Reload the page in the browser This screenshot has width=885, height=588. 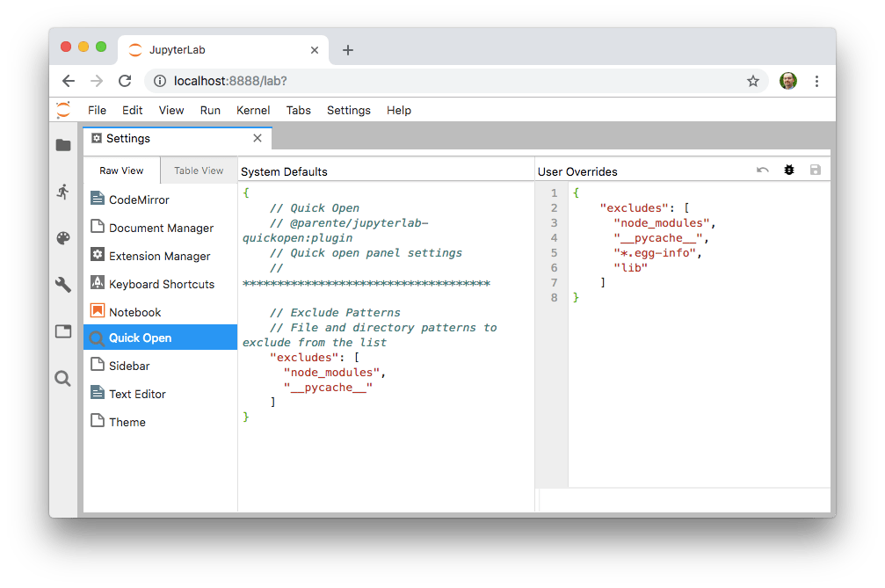[125, 80]
